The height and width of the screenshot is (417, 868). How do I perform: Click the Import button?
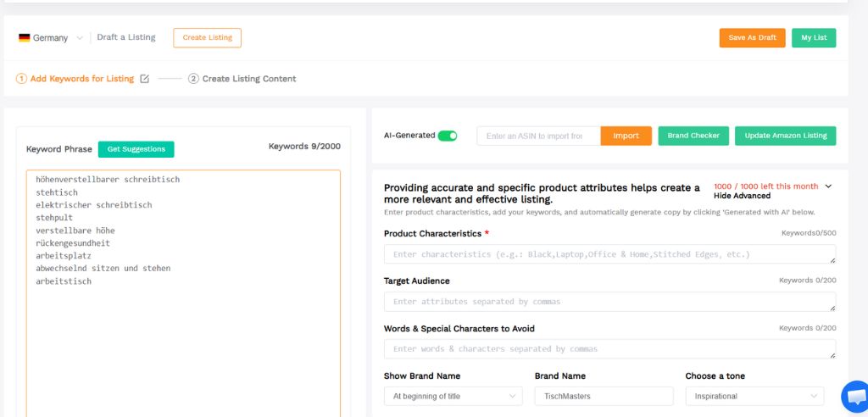[x=626, y=136]
